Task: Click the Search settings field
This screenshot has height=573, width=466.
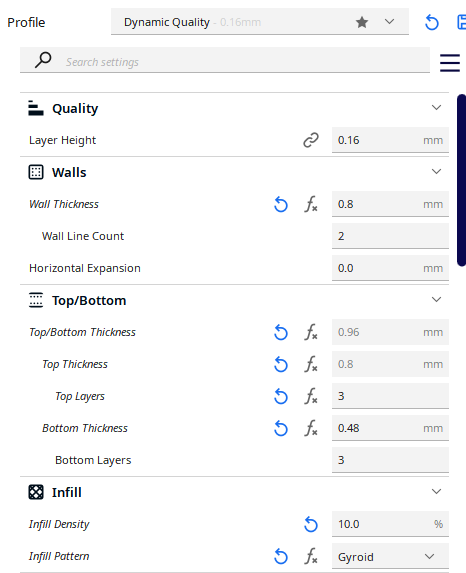Action: point(225,60)
